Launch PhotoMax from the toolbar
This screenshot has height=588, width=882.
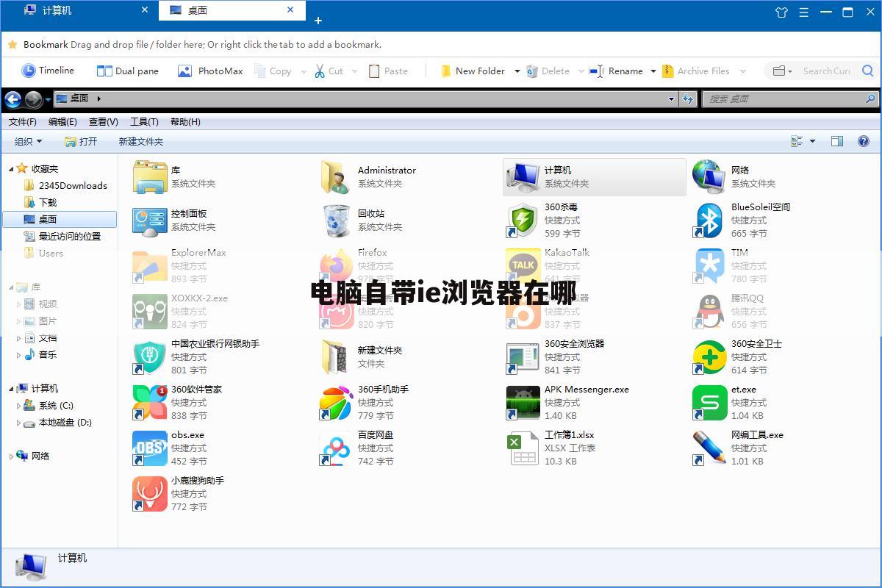click(x=210, y=71)
